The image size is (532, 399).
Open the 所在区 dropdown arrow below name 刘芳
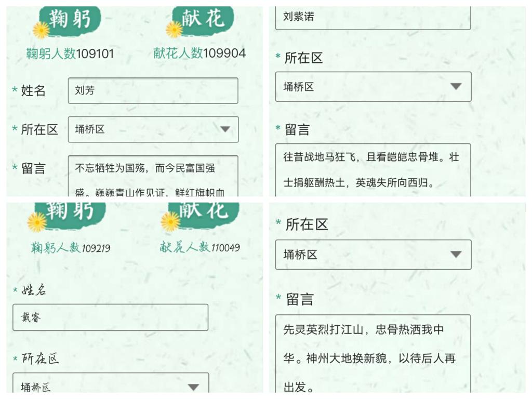coord(225,129)
